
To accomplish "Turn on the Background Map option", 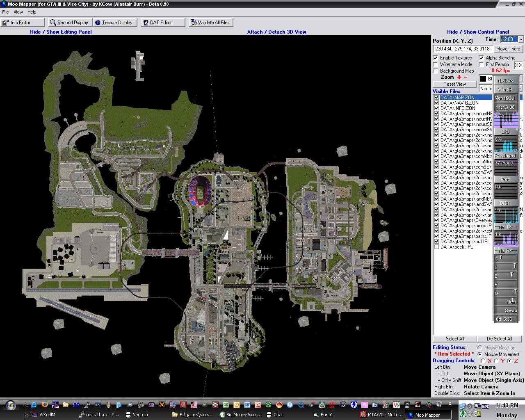I will point(436,71).
